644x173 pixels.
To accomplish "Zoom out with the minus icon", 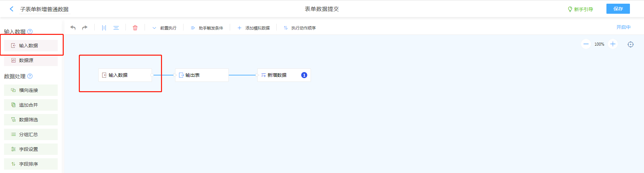I will coord(586,44).
